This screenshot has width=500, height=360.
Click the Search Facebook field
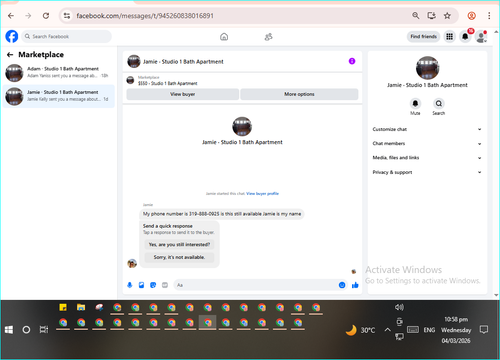click(67, 36)
